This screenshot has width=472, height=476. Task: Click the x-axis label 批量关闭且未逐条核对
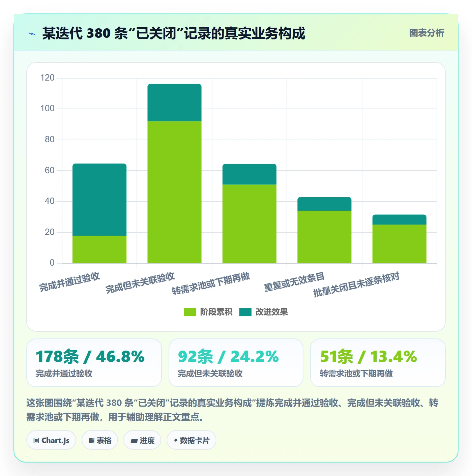pyautogui.click(x=356, y=285)
